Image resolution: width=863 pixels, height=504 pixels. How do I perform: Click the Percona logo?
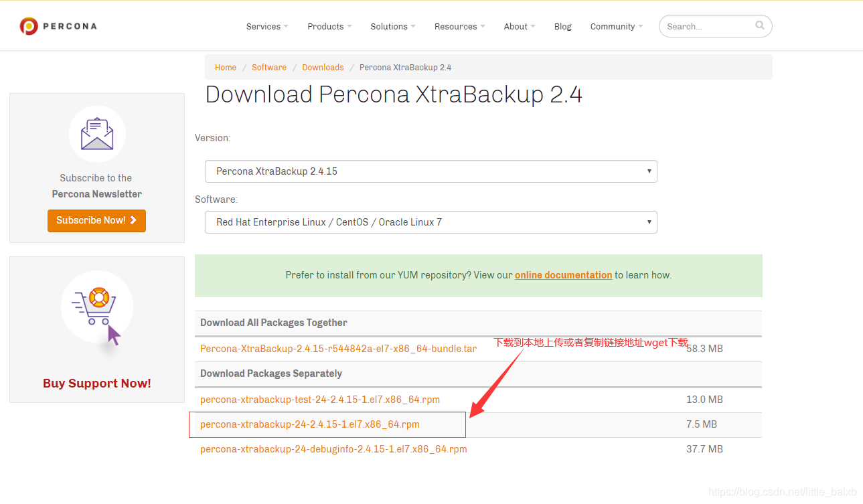coord(58,26)
